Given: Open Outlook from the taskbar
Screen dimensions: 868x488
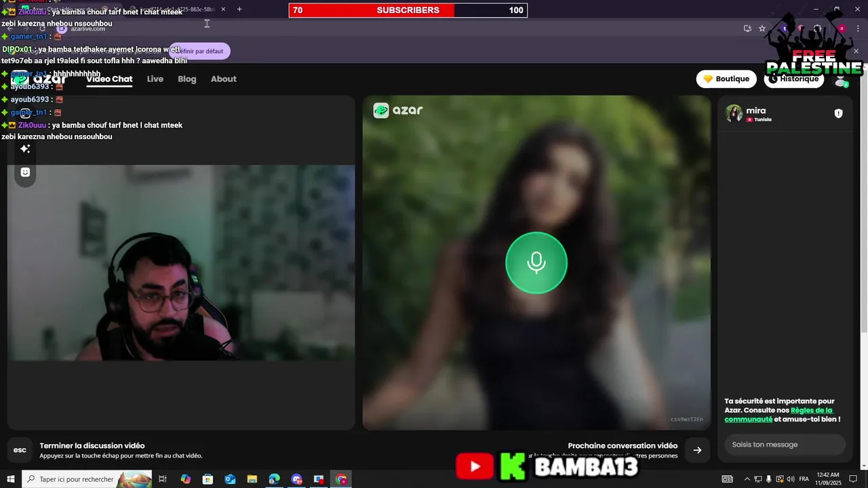Looking at the screenshot, I should pos(230,479).
